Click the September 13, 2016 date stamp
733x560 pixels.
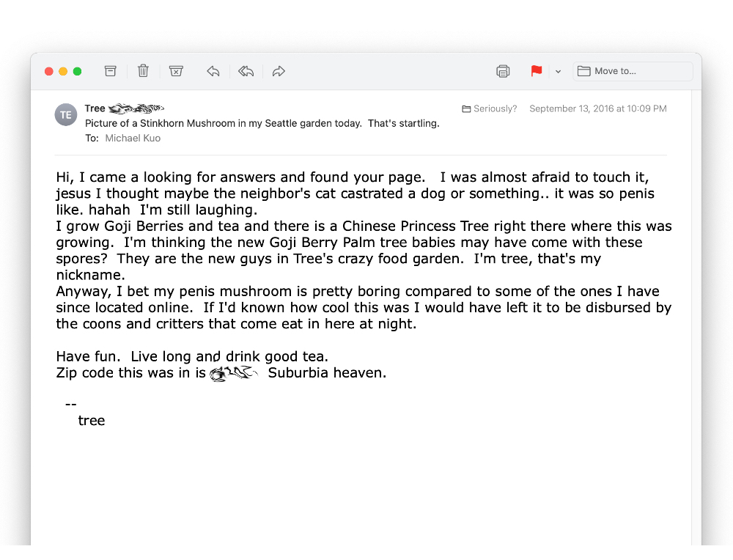pyautogui.click(x=598, y=108)
